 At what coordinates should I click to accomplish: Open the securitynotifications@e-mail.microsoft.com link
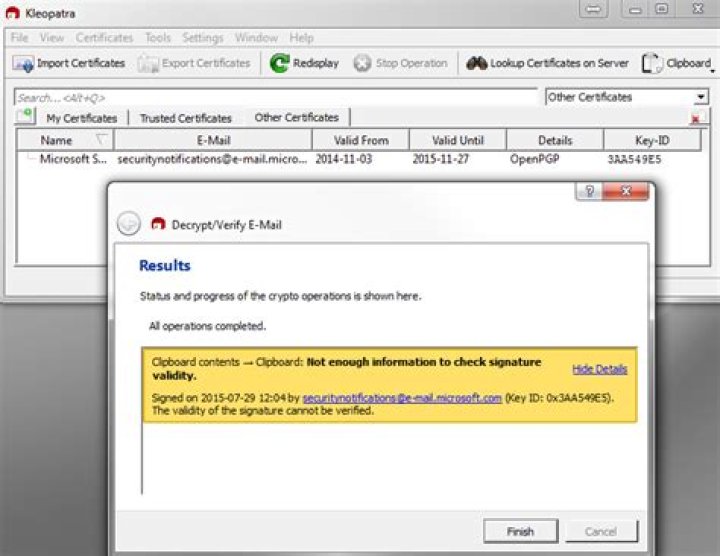[402, 398]
